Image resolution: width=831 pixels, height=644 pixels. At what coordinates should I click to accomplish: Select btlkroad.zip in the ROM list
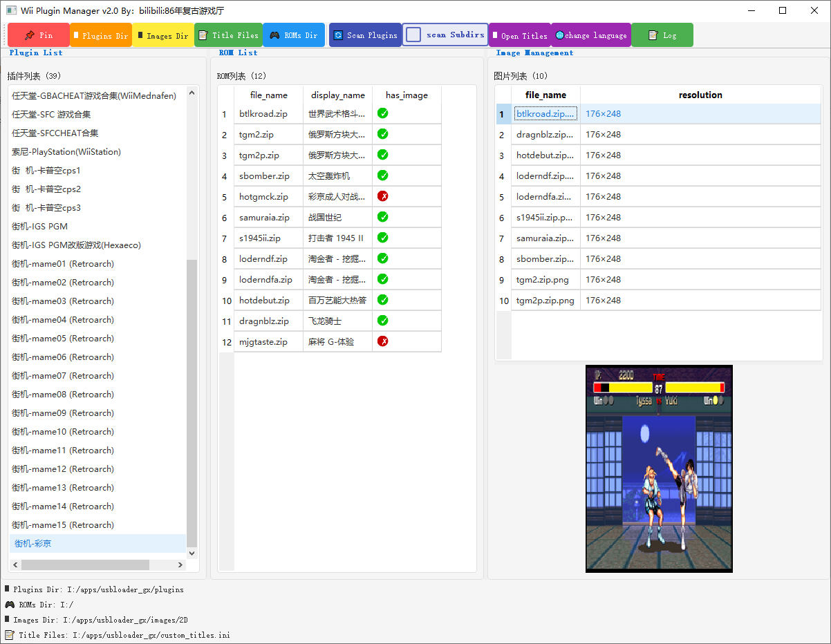(x=268, y=114)
